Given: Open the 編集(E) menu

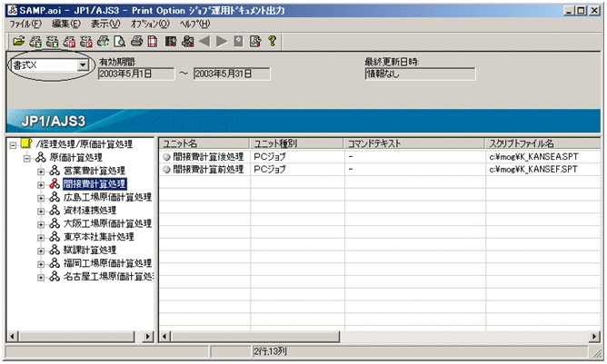Looking at the screenshot, I should coord(66,24).
